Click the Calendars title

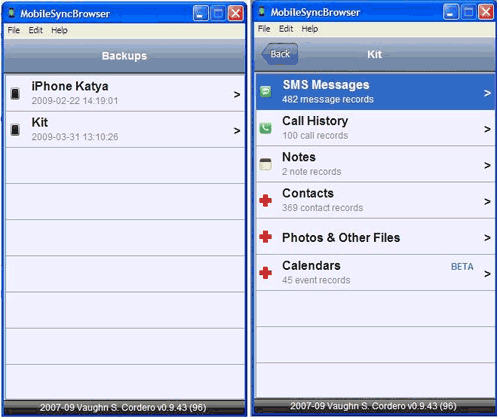pyautogui.click(x=311, y=266)
